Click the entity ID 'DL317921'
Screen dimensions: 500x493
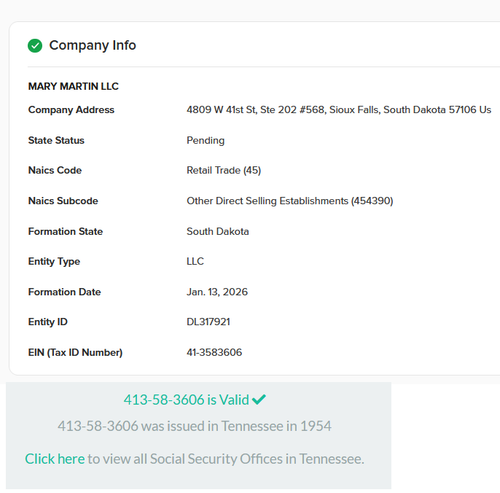(208, 322)
